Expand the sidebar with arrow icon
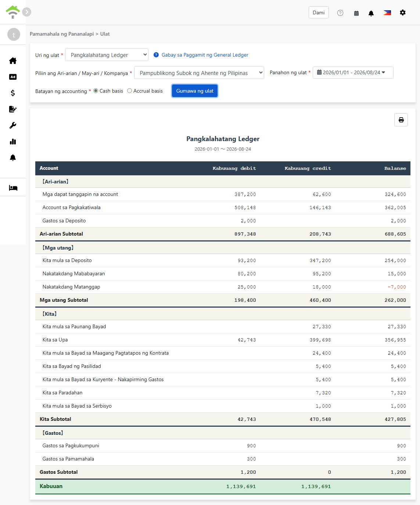 [26, 12]
